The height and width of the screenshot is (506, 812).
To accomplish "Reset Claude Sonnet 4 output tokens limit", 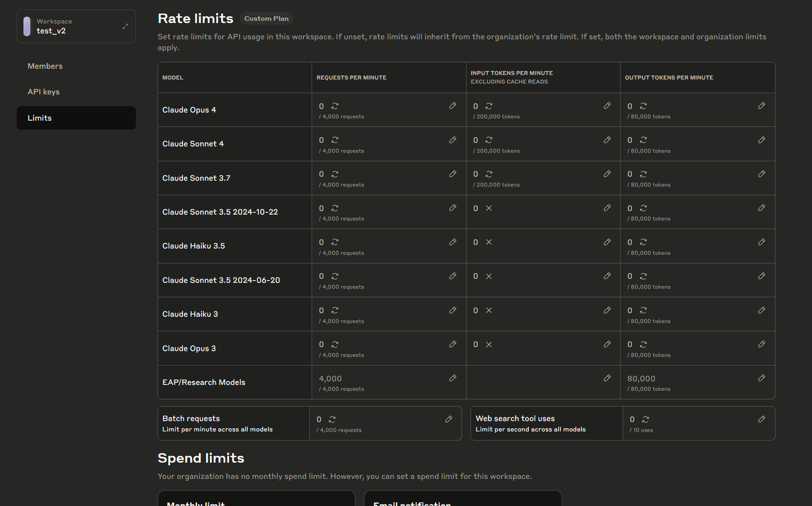I will pyautogui.click(x=643, y=140).
